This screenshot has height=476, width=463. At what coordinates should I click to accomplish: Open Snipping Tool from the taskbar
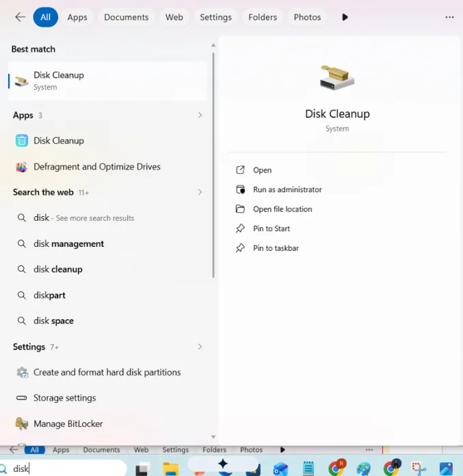click(x=419, y=468)
